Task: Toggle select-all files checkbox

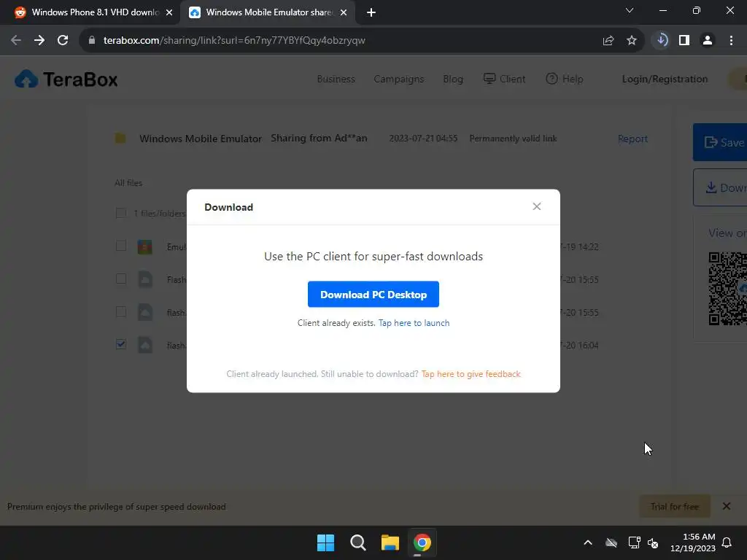Action: pos(121,213)
